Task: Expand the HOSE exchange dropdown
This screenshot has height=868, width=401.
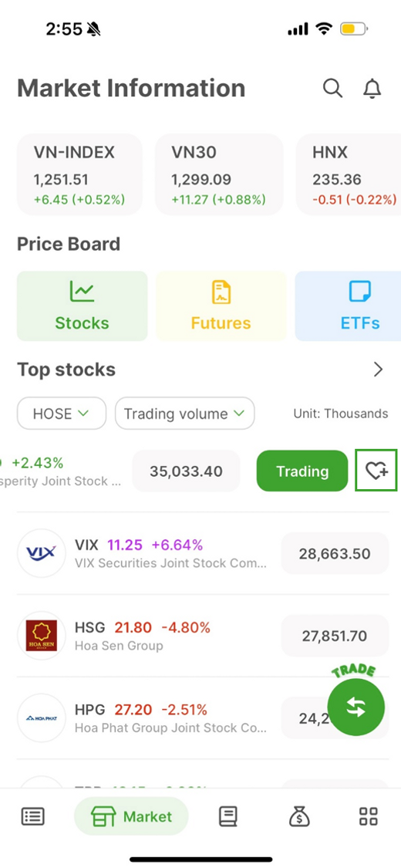Action: coord(62,414)
